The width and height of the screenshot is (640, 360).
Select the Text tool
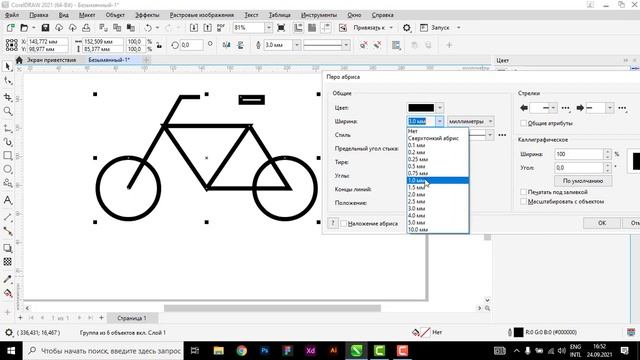pyautogui.click(x=7, y=200)
